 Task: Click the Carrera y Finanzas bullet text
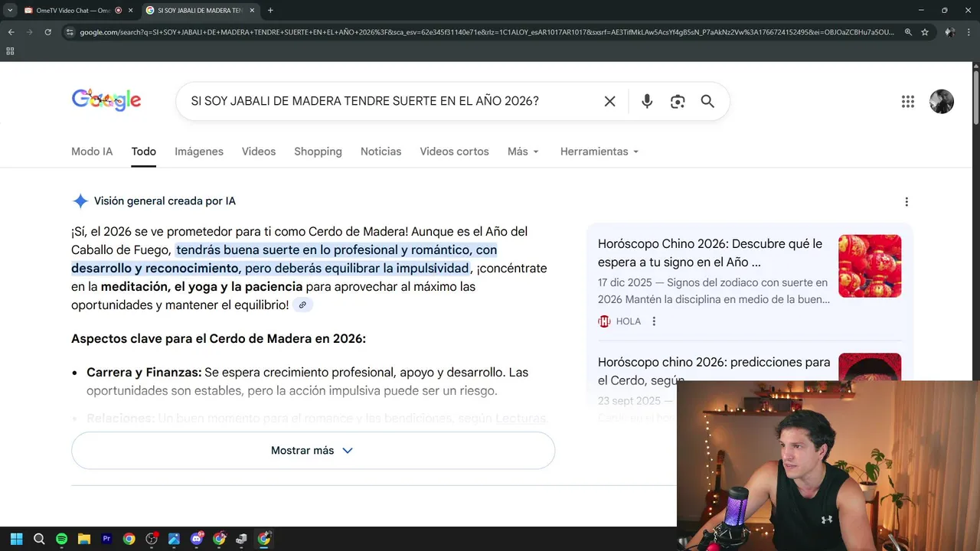click(x=307, y=381)
